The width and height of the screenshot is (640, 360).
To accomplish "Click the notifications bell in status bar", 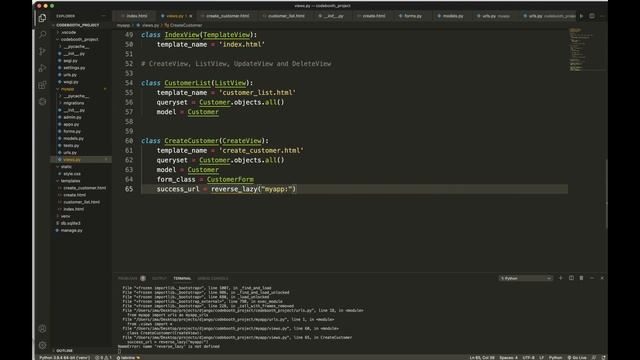I will (x=603, y=358).
